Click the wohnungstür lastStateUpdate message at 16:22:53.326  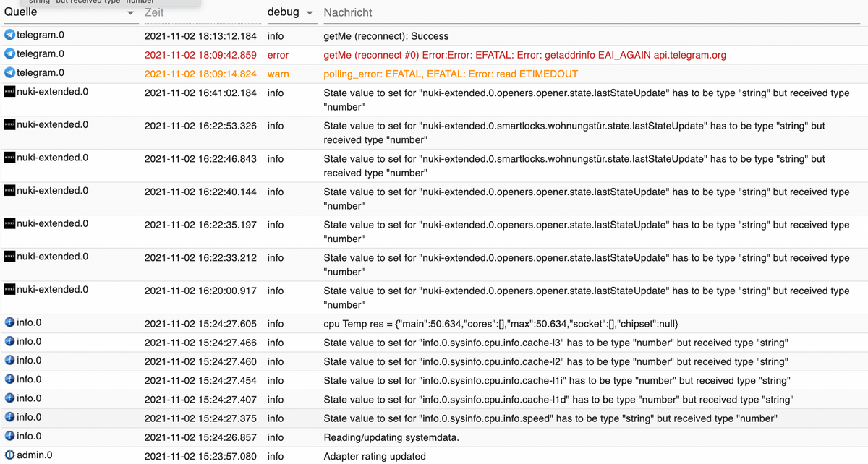pos(574,133)
